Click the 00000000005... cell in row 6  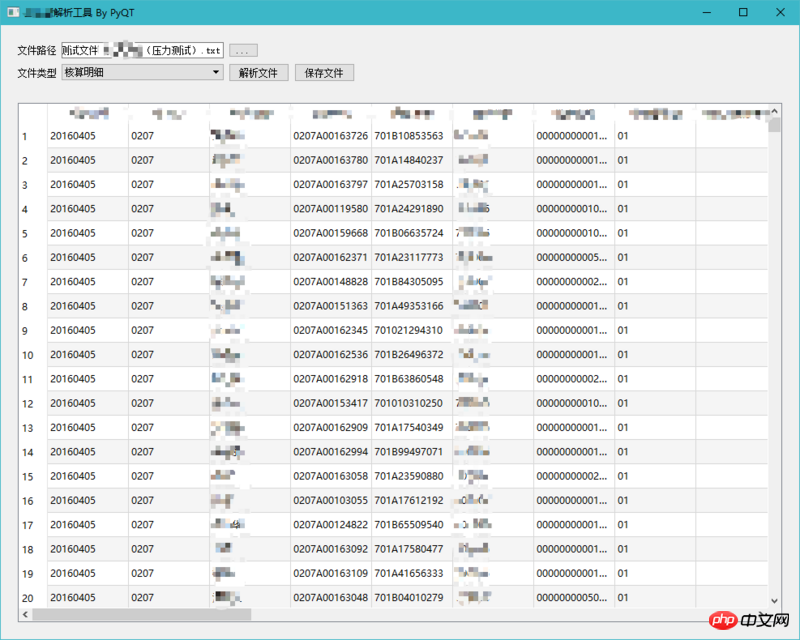(574, 257)
